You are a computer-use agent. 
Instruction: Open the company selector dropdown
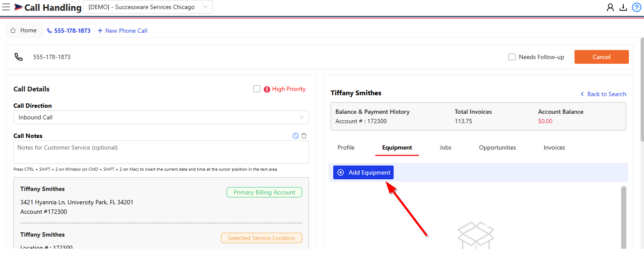148,7
